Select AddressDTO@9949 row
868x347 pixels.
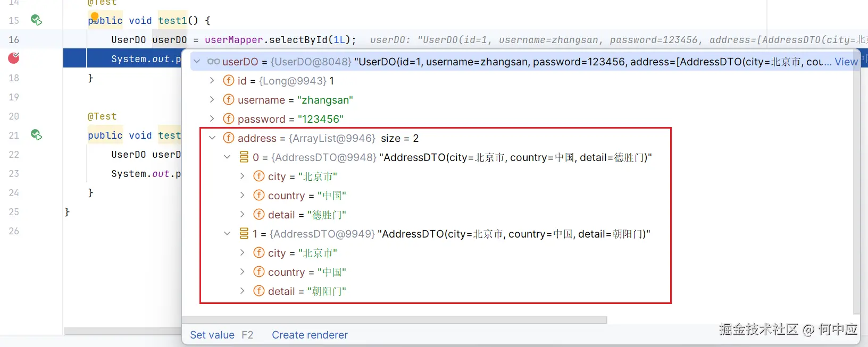click(x=521, y=234)
